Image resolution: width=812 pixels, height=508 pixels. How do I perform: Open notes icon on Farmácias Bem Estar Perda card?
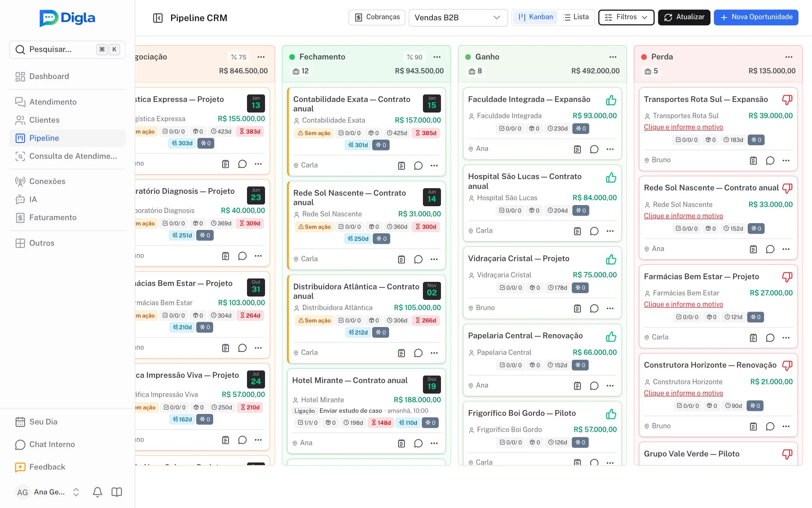coord(753,338)
